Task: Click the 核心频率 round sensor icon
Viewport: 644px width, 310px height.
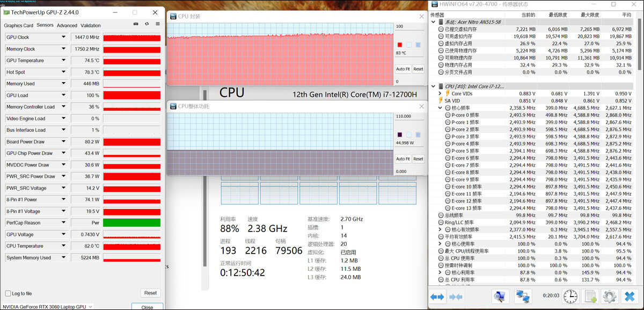Action: click(x=448, y=108)
